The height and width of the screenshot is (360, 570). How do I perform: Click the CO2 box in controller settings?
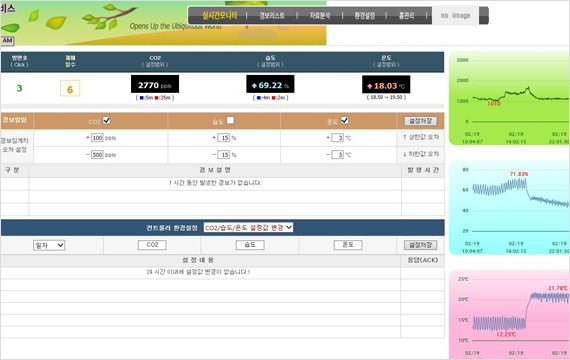pyautogui.click(x=152, y=245)
